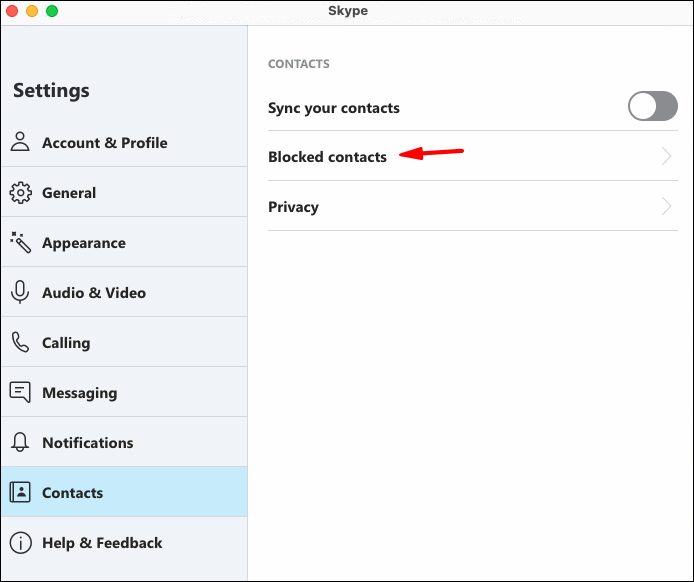Expand Privacy chevron arrow
The width and height of the screenshot is (694, 582).
pyautogui.click(x=667, y=207)
